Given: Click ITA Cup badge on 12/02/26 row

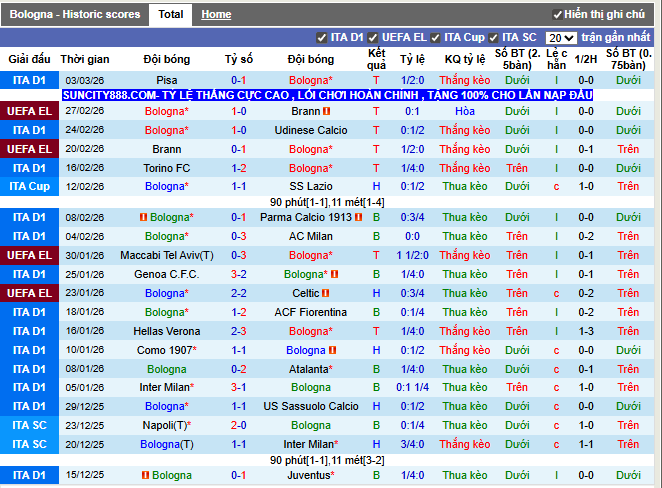Looking at the screenshot, I should (29, 187).
